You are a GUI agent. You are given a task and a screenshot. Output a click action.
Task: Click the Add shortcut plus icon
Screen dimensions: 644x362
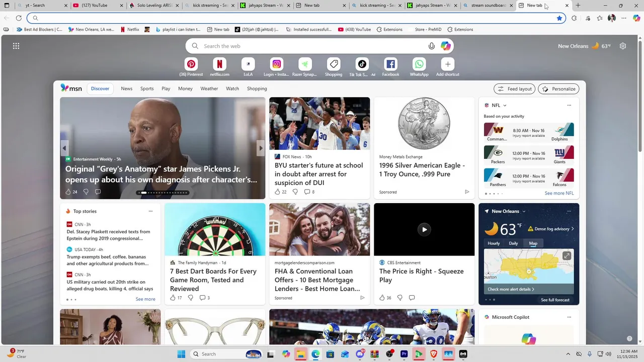pyautogui.click(x=448, y=64)
